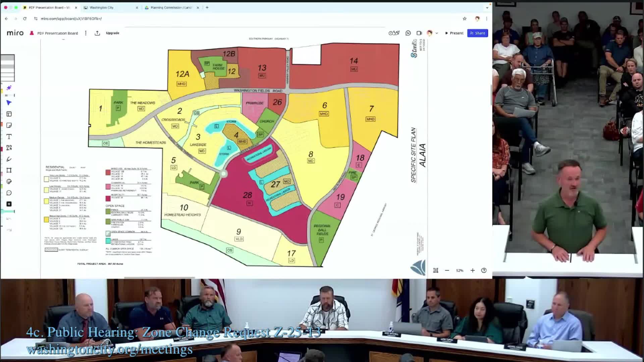Bookmark the page with the star icon
The image size is (644, 362).
coord(465,19)
